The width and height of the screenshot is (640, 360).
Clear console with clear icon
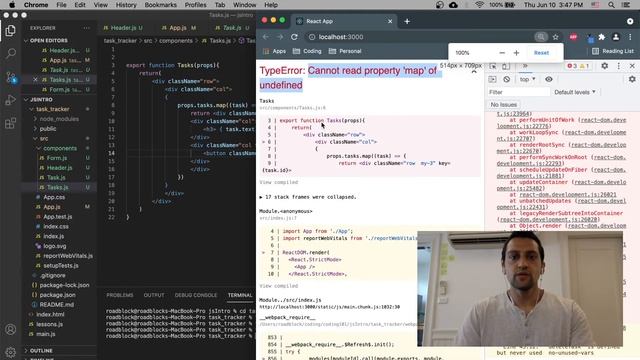coord(507,79)
